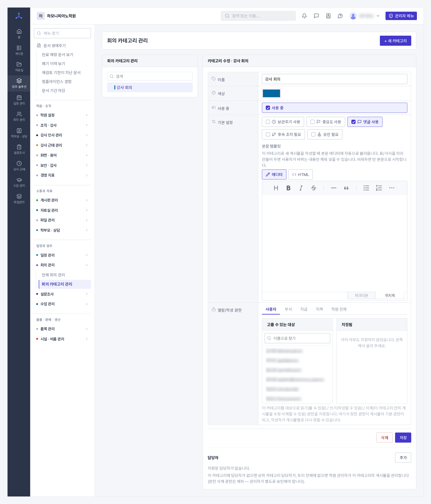Switch to 직급 permission tab

[304, 309]
